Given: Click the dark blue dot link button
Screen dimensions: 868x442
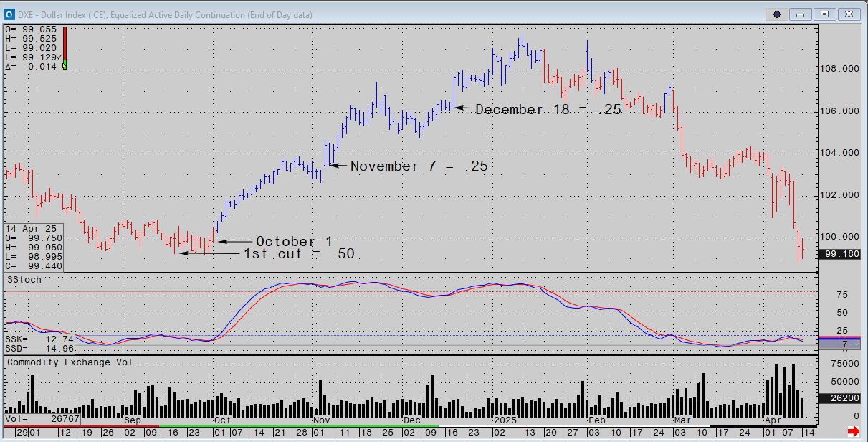Looking at the screenshot, I should [x=777, y=14].
